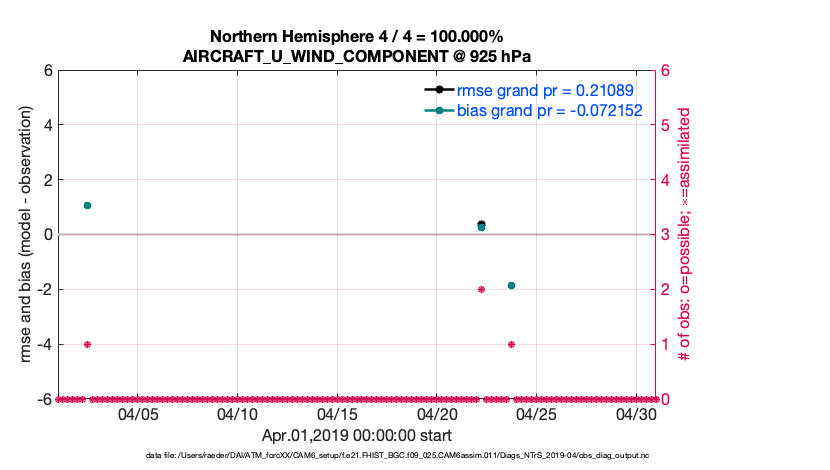Select the black rmse point near 04/22

pos(482,224)
